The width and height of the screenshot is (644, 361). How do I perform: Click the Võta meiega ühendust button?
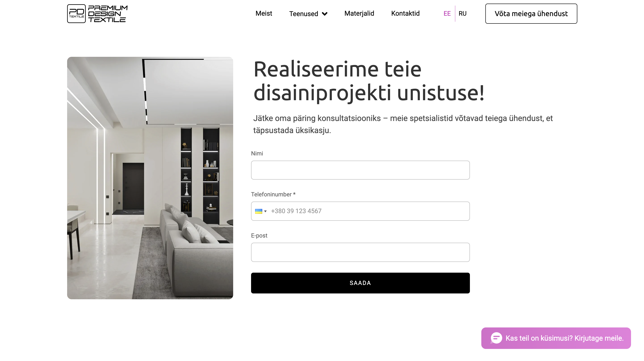531,13
